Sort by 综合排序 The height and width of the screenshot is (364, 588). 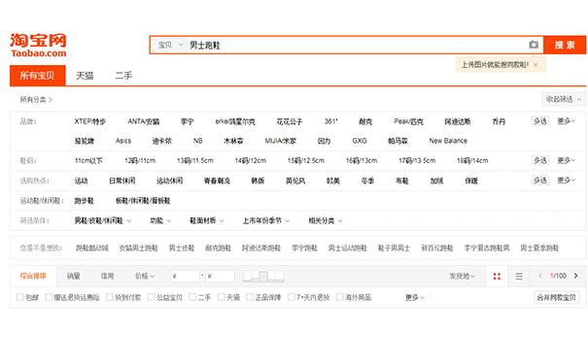point(33,276)
